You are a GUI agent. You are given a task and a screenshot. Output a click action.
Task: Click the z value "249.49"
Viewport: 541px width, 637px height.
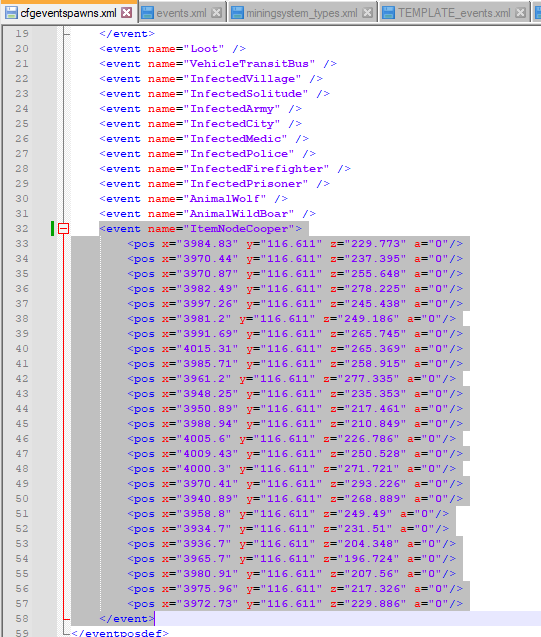pos(365,514)
